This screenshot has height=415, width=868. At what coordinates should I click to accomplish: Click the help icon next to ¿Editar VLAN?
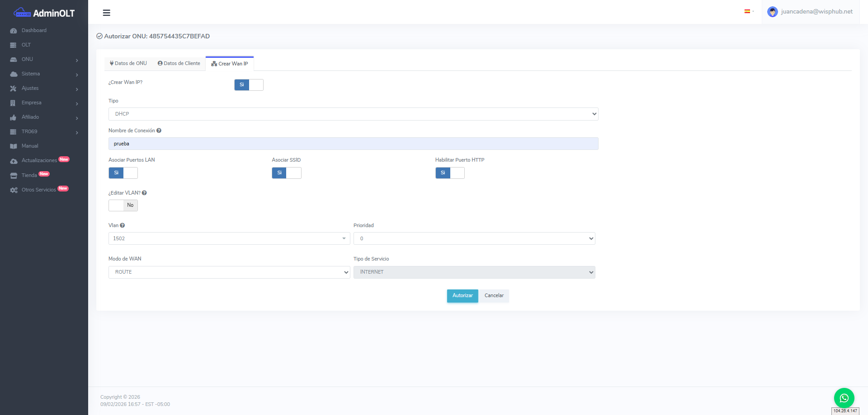(144, 193)
